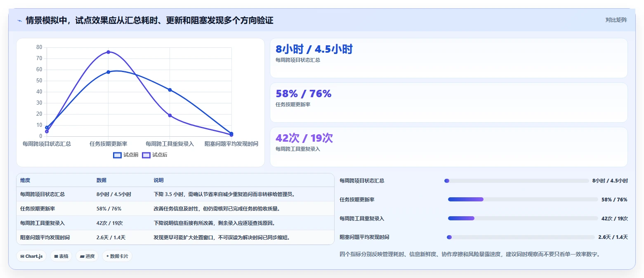Viewport: 644px width, 278px height.
Task: Click description starting 下降 3.5 小时
Action: pyautogui.click(x=224, y=194)
